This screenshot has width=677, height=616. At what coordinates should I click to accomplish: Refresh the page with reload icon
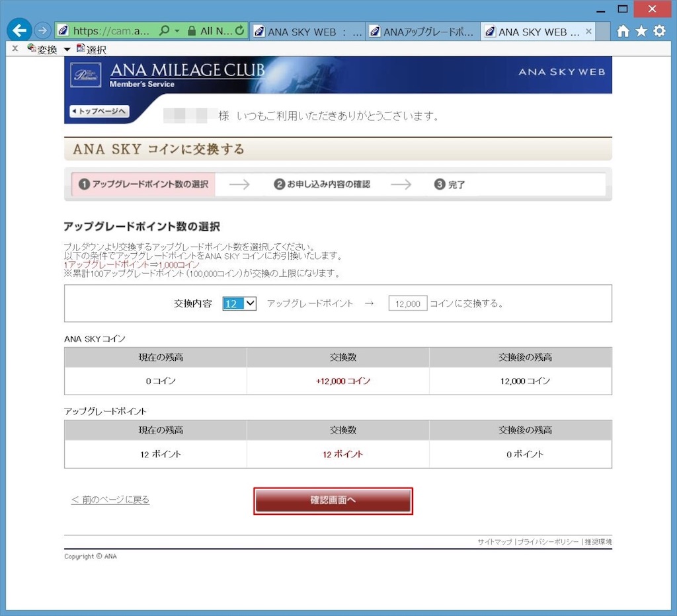240,30
